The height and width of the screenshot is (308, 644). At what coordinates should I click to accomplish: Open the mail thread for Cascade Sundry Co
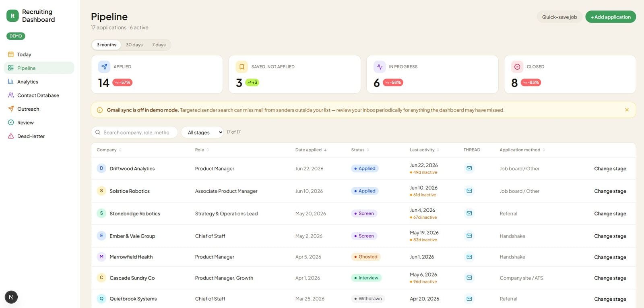(x=469, y=278)
